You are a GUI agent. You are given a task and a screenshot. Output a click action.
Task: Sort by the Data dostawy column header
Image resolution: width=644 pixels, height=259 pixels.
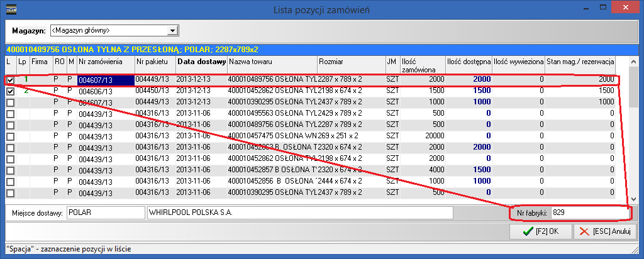tap(201, 62)
